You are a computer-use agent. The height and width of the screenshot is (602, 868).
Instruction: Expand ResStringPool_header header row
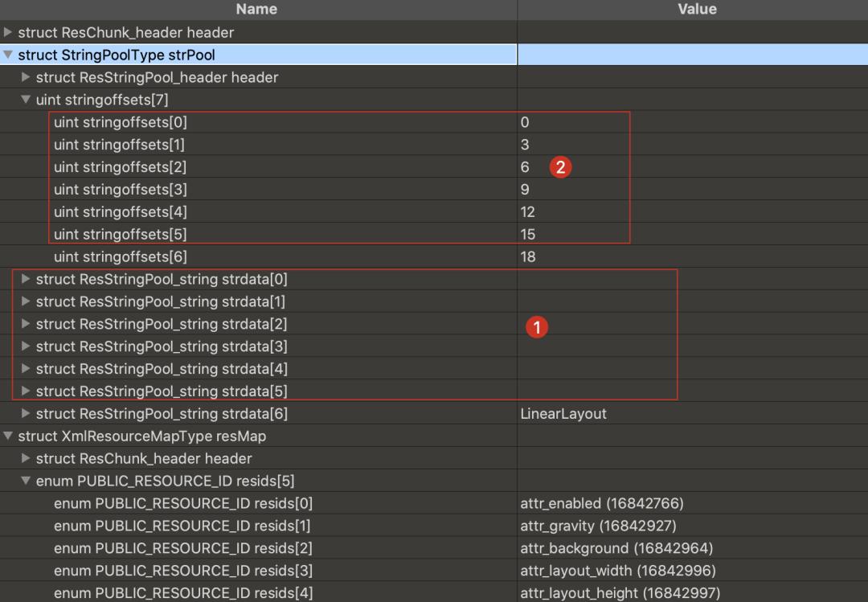(26, 78)
